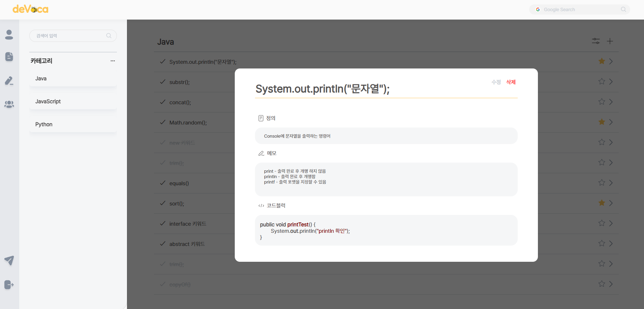Image resolution: width=644 pixels, height=309 pixels.
Task: Click the 삭제 delete button in the popup
Action: coord(511,82)
